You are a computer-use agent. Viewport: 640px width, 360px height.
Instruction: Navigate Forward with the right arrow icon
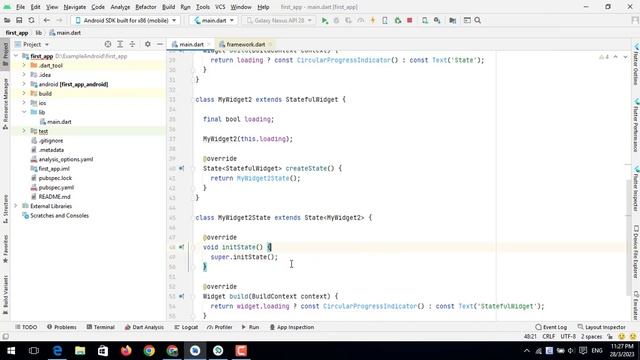coord(59,20)
